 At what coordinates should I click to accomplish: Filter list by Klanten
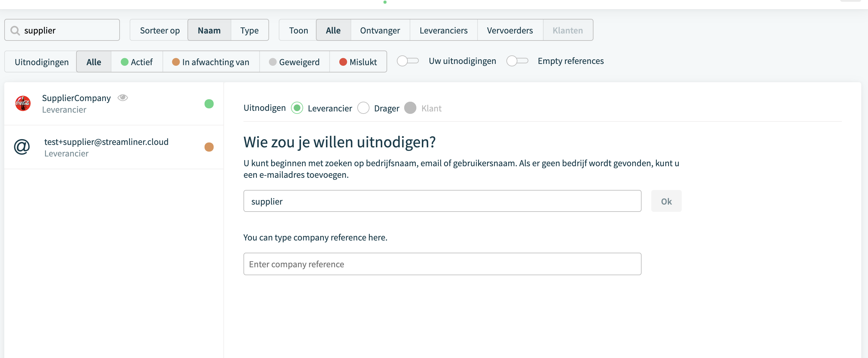tap(568, 30)
